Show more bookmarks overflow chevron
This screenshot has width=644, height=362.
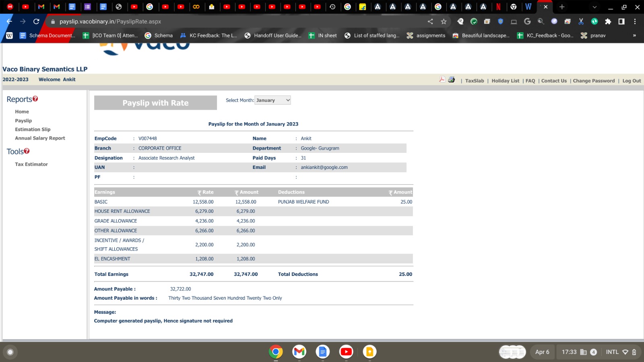(634, 35)
